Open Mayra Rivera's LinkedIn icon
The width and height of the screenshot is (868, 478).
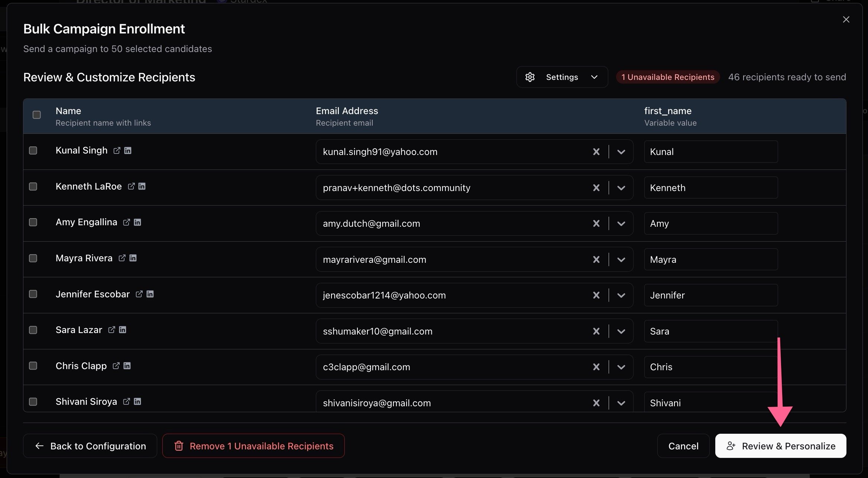(x=133, y=258)
